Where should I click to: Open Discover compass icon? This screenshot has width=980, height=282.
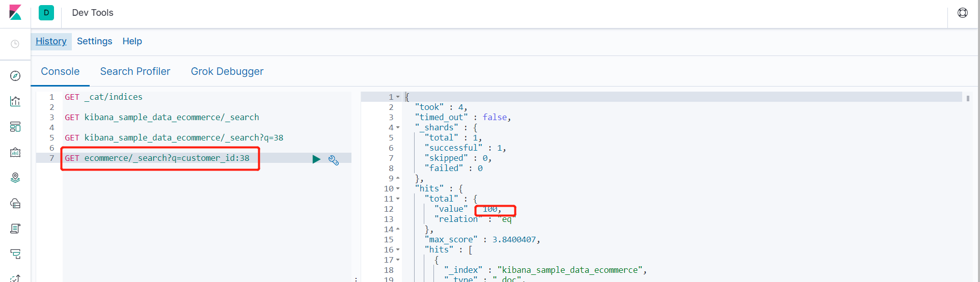click(x=15, y=76)
